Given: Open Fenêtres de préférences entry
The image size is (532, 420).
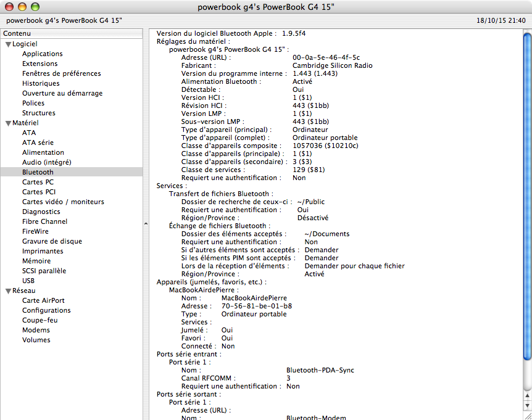Looking at the screenshot, I should tap(62, 73).
